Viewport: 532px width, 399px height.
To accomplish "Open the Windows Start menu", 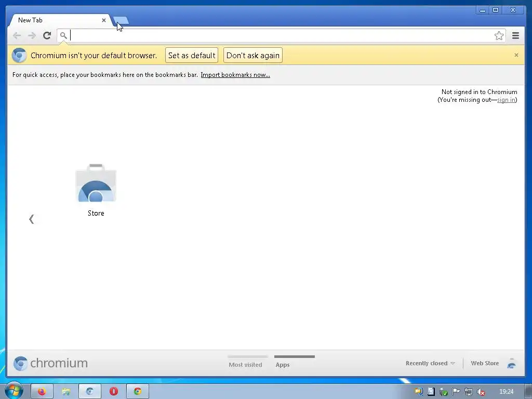I will [14, 391].
